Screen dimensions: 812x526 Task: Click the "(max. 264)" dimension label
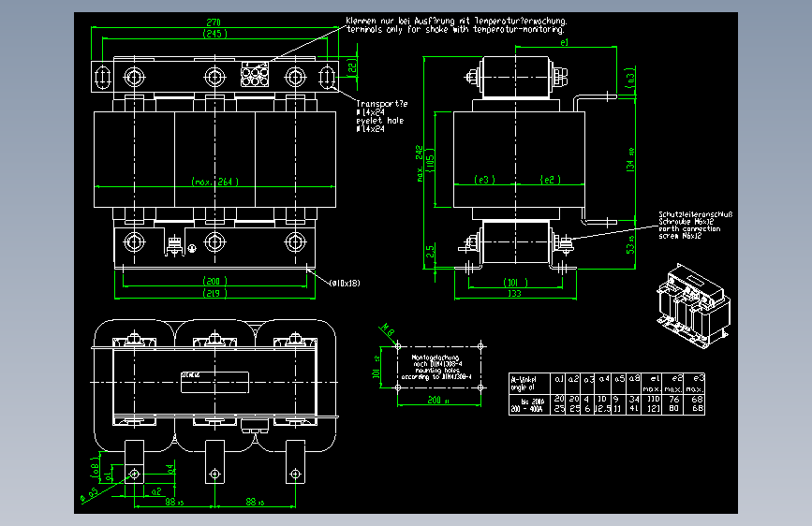pyautogui.click(x=214, y=182)
